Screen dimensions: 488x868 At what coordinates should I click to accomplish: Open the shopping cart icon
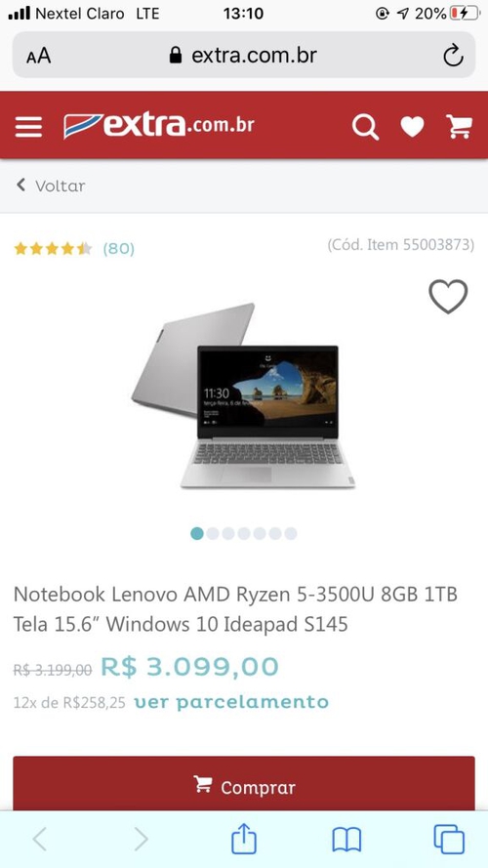click(x=460, y=127)
